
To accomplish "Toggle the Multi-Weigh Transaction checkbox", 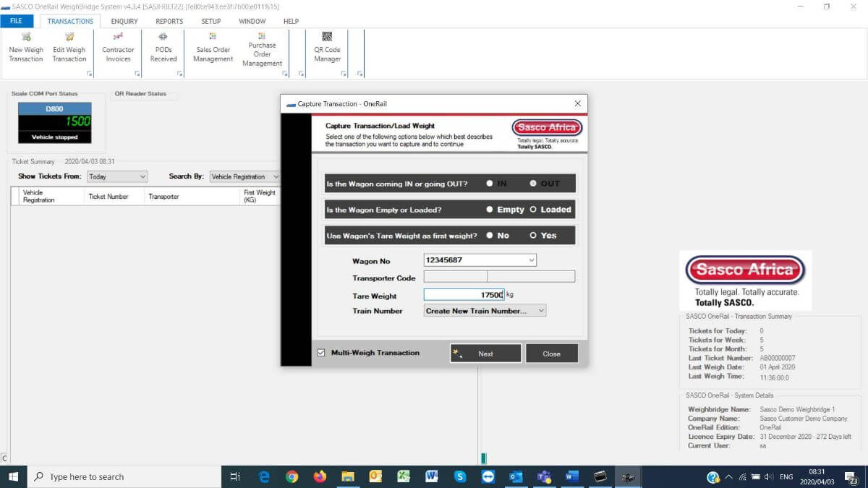I will click(x=321, y=353).
